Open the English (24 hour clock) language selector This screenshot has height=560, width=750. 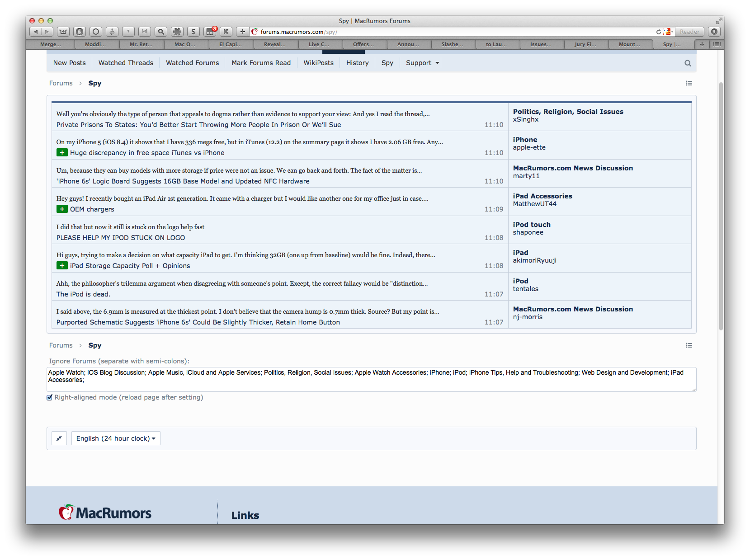[116, 438]
